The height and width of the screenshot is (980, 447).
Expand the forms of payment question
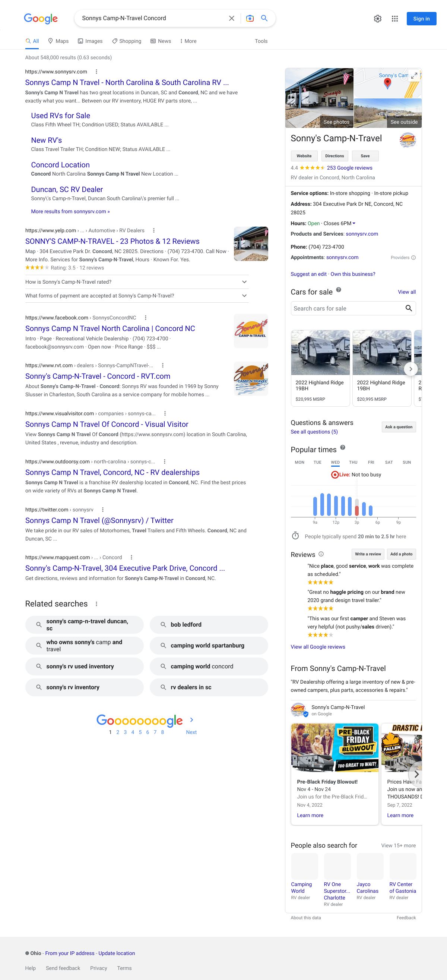point(244,296)
